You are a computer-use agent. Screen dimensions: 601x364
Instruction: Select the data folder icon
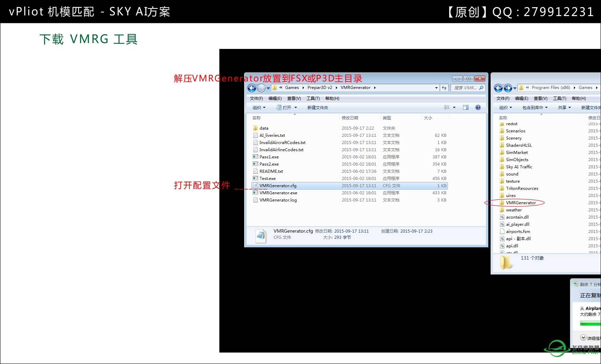255,128
